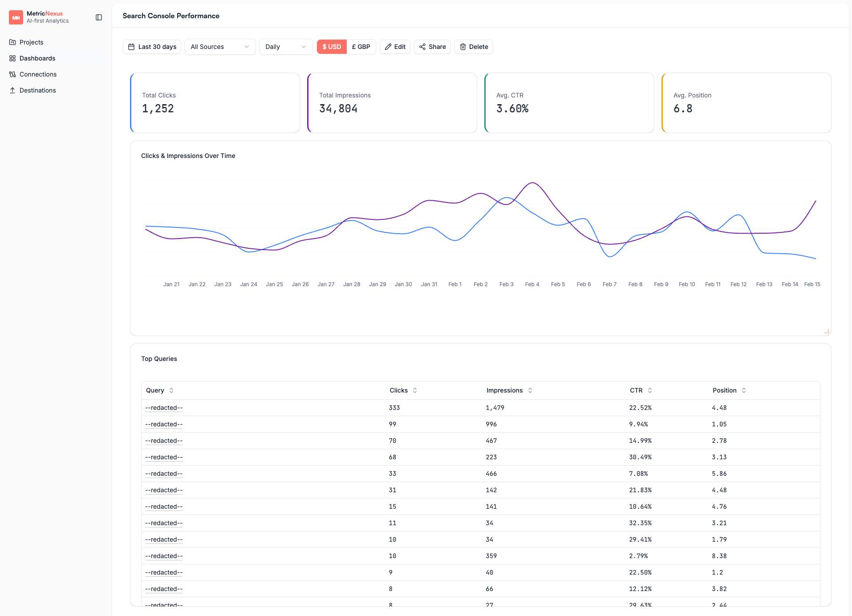Click the Edit button
This screenshot has height=616, width=852.
395,46
